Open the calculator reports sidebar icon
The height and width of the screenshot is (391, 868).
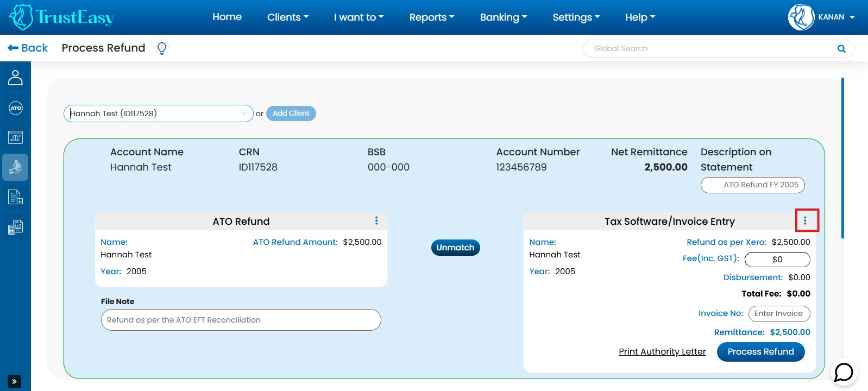click(15, 227)
